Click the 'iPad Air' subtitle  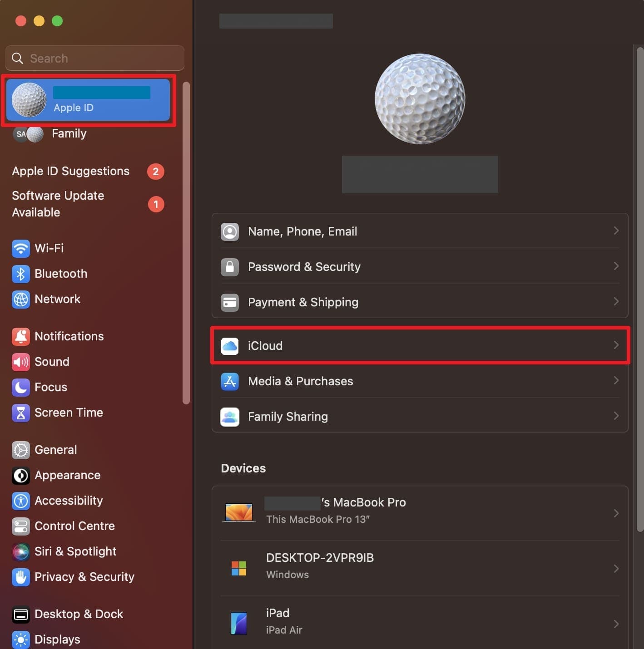(x=284, y=630)
